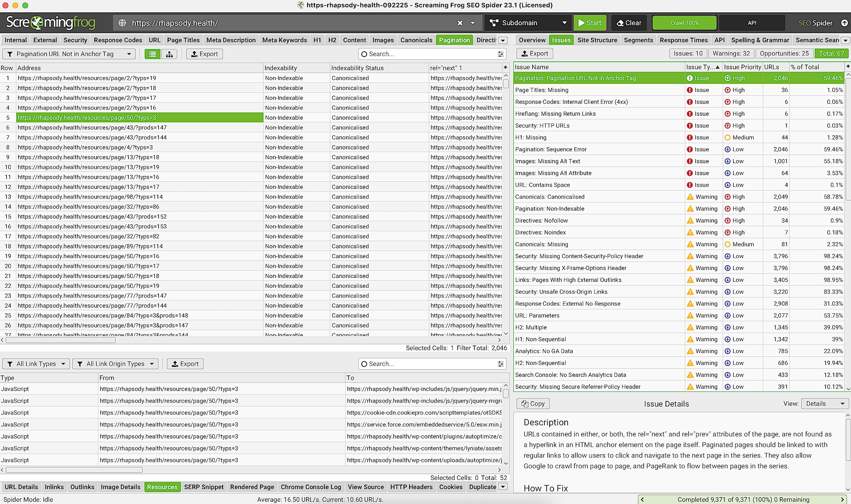Click the Crawl 100% progress bar
The height and width of the screenshot is (504, 851).
(x=684, y=23)
